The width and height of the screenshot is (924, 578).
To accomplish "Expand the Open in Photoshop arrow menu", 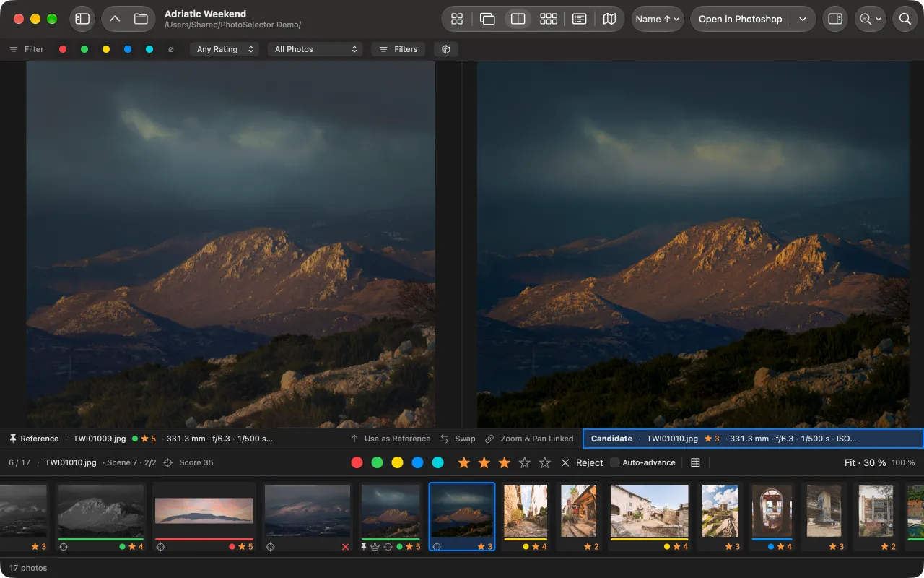I will pyautogui.click(x=803, y=19).
